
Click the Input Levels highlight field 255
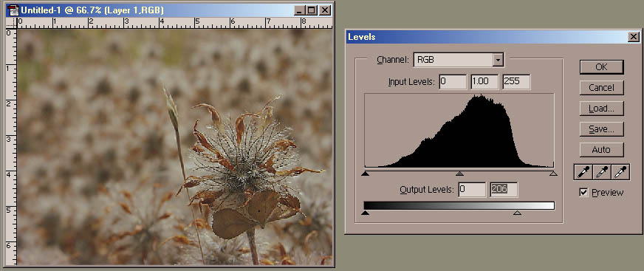517,82
